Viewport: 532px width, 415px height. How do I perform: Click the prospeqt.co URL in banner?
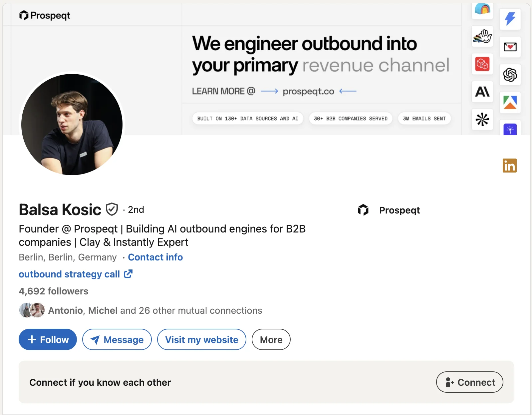point(308,91)
